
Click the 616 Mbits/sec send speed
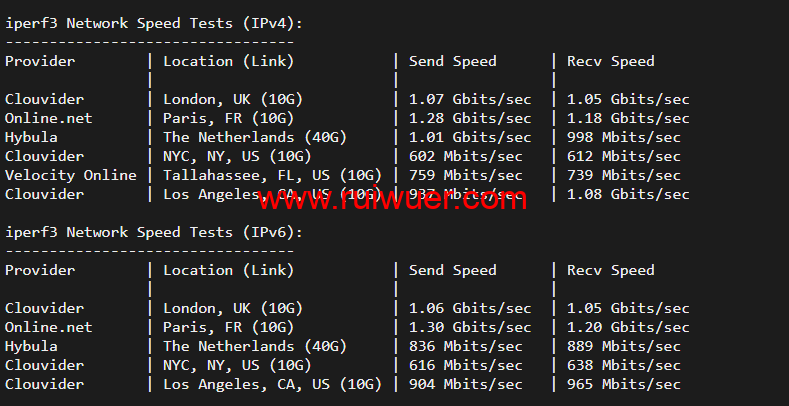coord(466,365)
